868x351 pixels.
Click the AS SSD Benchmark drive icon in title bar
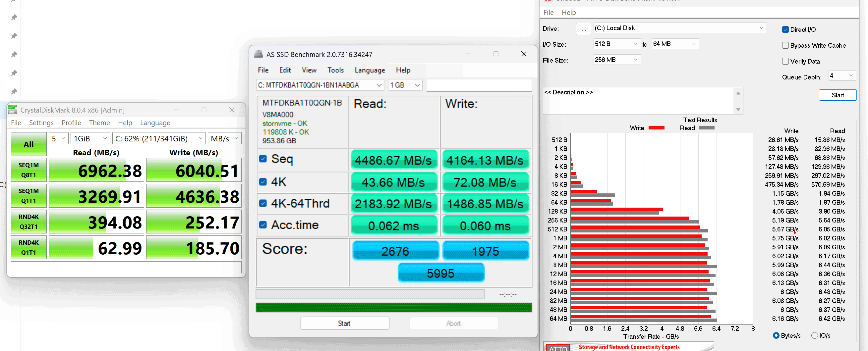pos(258,54)
